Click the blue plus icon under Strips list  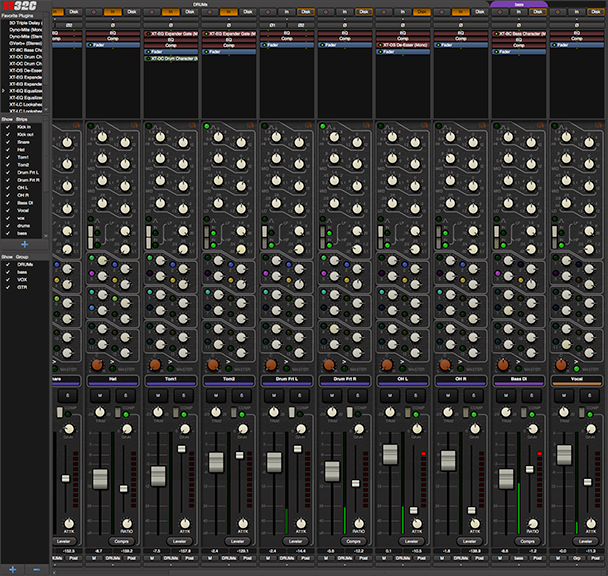click(x=25, y=244)
